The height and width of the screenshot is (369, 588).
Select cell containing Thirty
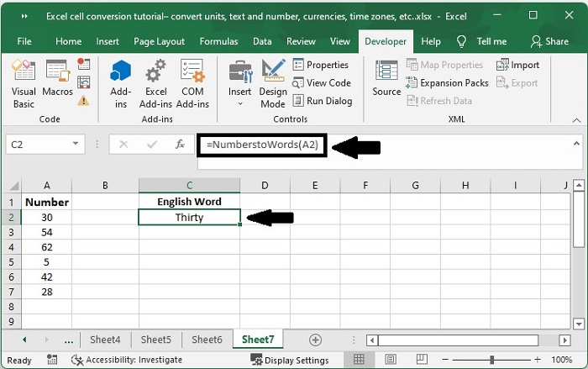(189, 218)
